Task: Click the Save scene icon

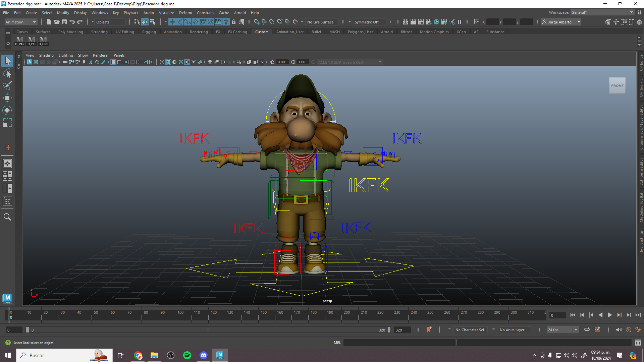Action: coord(64,22)
